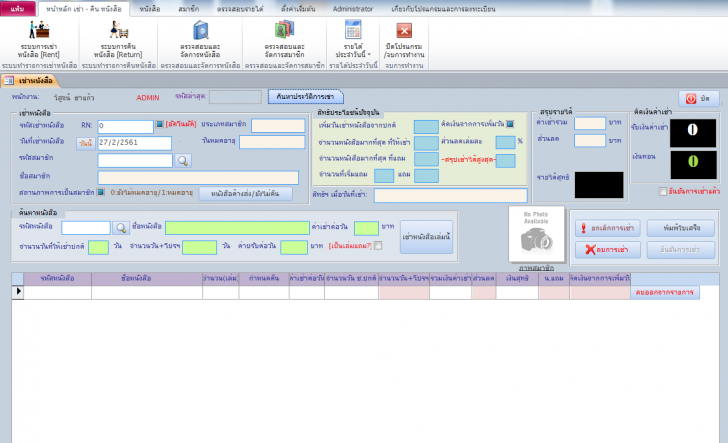
Task: Click ยืนยันการเช่า confirm rental button
Action: pyautogui.click(x=681, y=249)
